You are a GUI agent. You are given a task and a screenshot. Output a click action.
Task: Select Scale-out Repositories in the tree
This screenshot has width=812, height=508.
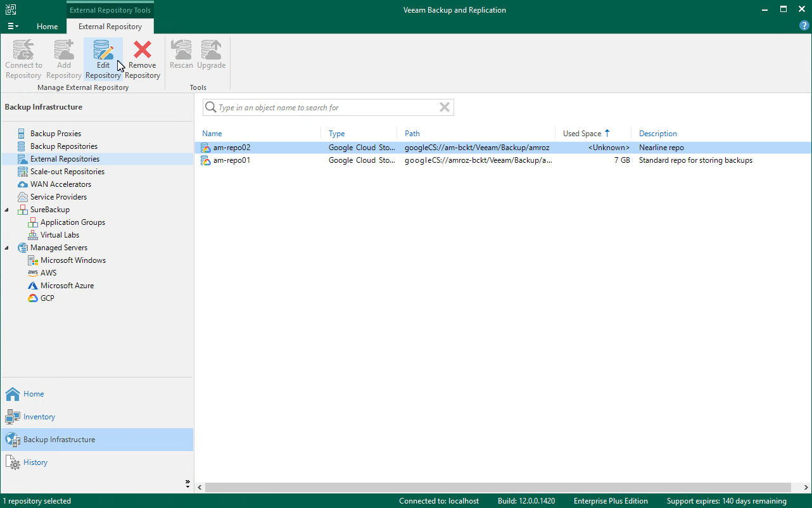coord(67,172)
